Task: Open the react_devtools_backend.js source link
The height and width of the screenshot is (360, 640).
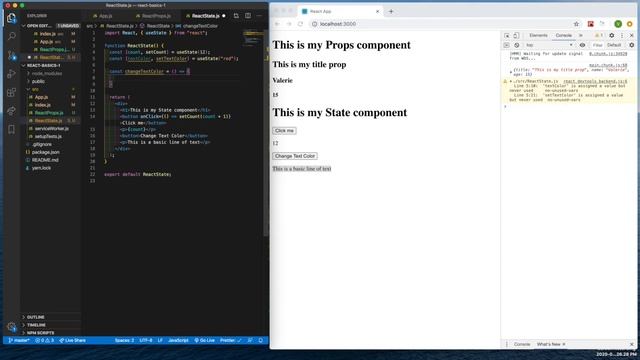Action: [595, 81]
